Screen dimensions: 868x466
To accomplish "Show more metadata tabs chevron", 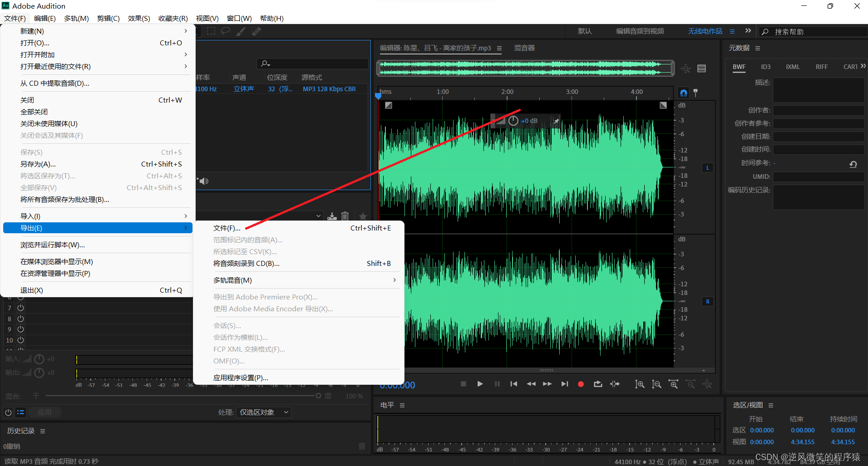I will click(863, 66).
